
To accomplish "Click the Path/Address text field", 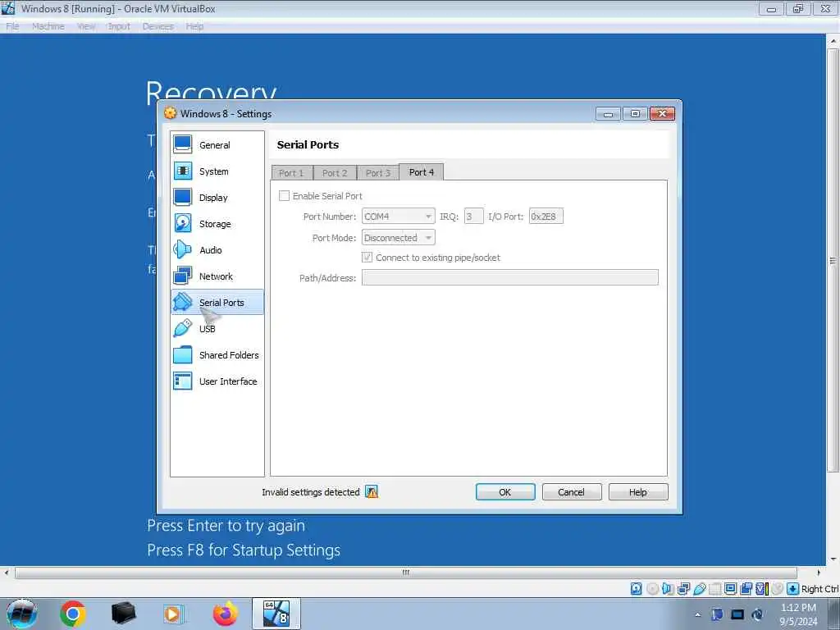I will click(510, 277).
